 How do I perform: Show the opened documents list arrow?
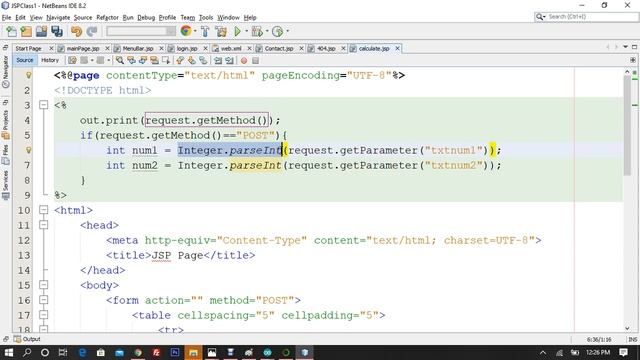point(625,47)
